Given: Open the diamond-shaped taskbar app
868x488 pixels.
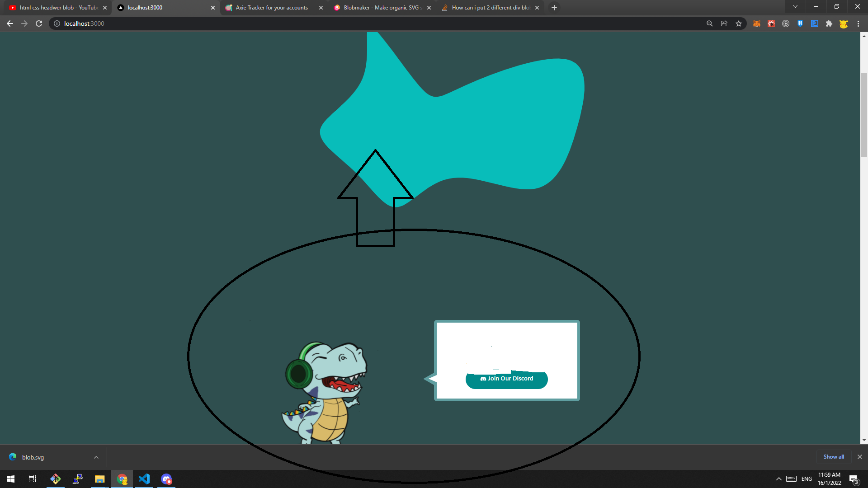Looking at the screenshot, I should [56, 479].
